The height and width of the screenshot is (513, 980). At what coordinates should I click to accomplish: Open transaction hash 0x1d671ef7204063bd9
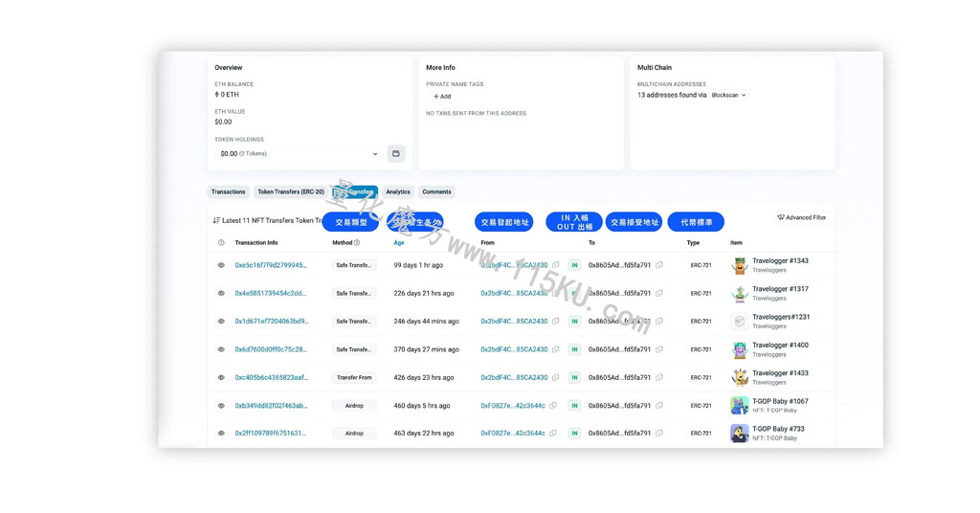pos(272,322)
